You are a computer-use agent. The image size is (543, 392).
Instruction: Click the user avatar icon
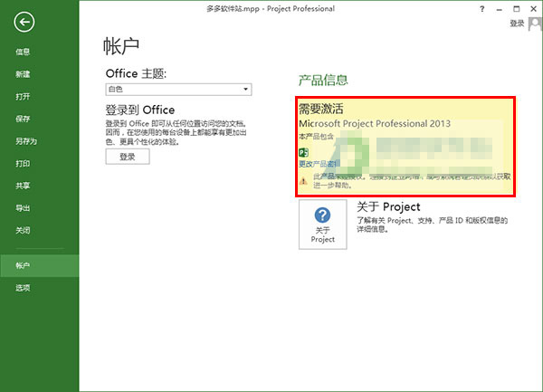pyautogui.click(x=536, y=24)
